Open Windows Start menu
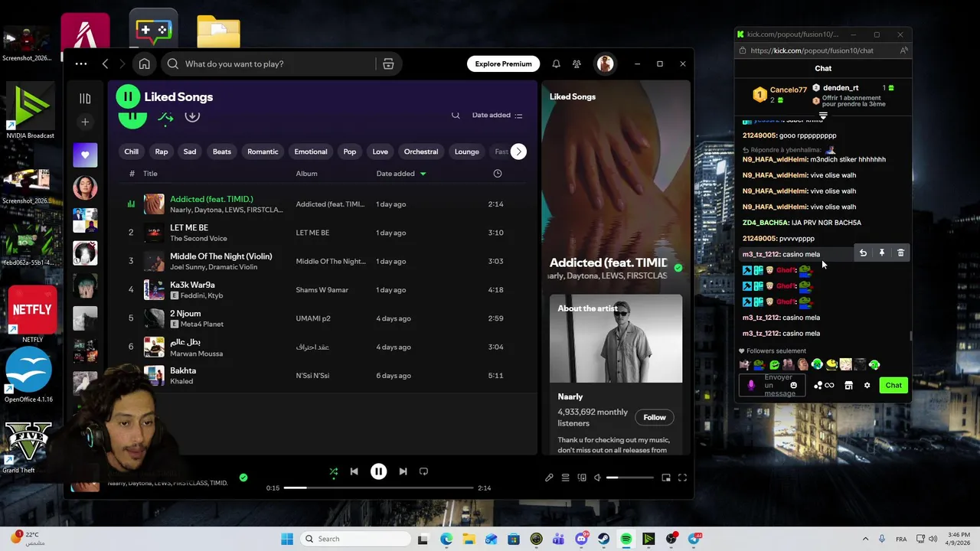Image resolution: width=980 pixels, height=551 pixels. pos(287,539)
